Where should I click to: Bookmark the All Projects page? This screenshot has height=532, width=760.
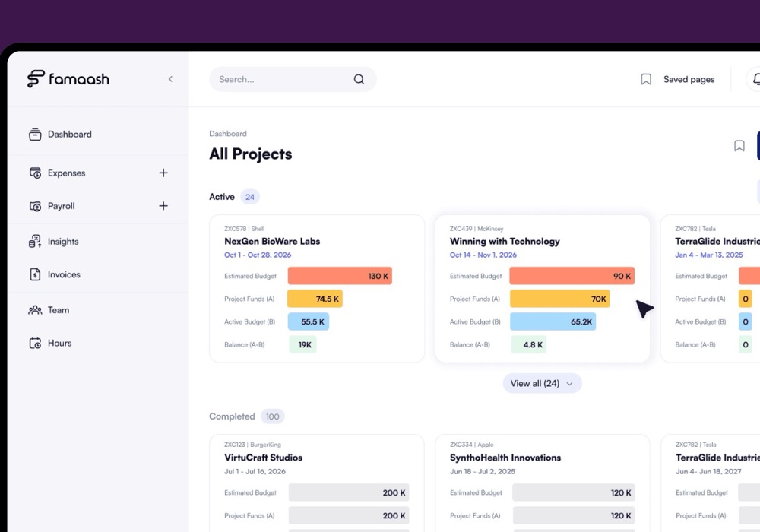tap(739, 146)
